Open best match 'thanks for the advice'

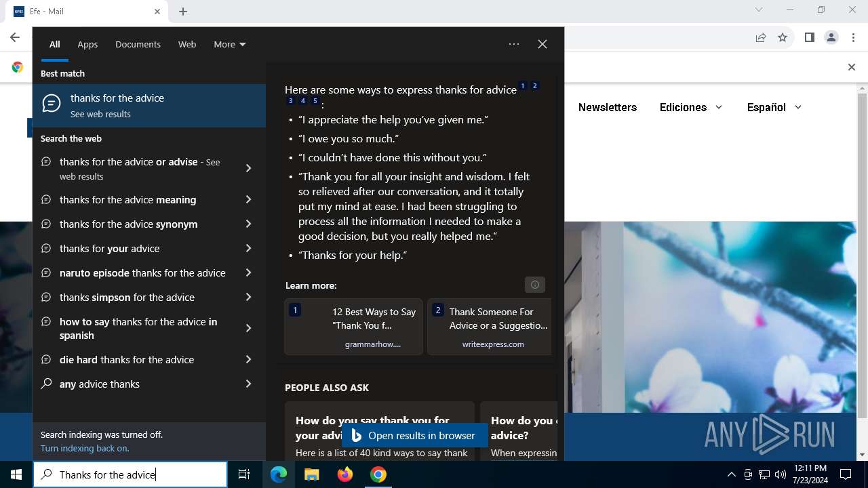click(149, 106)
